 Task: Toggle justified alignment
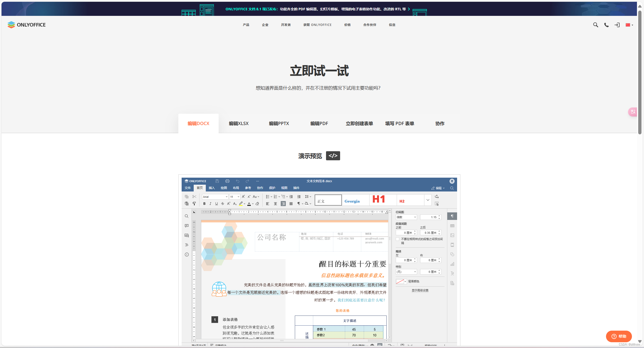click(291, 204)
